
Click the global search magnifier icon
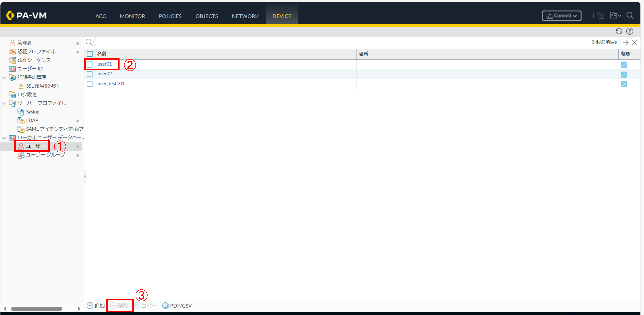point(630,16)
